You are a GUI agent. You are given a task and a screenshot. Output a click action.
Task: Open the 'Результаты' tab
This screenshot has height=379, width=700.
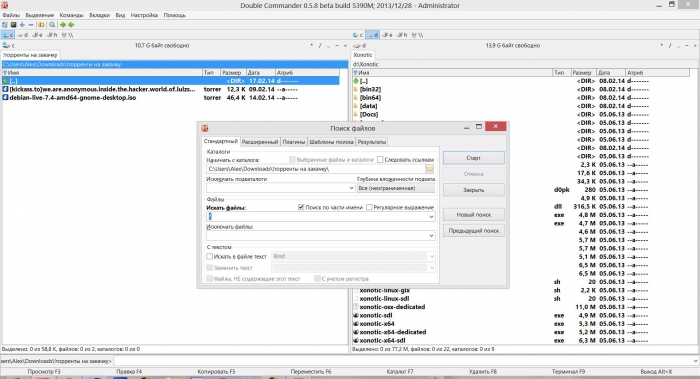[372, 142]
